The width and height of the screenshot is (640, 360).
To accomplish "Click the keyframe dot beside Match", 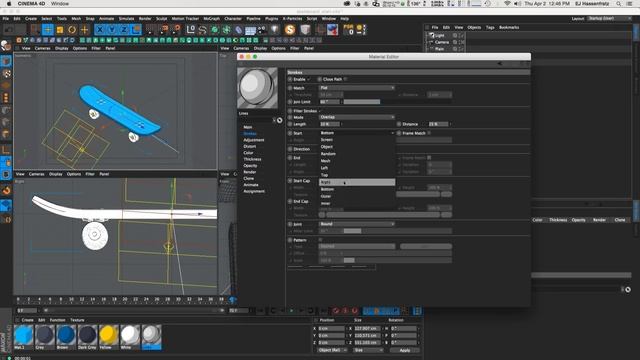I will (290, 88).
